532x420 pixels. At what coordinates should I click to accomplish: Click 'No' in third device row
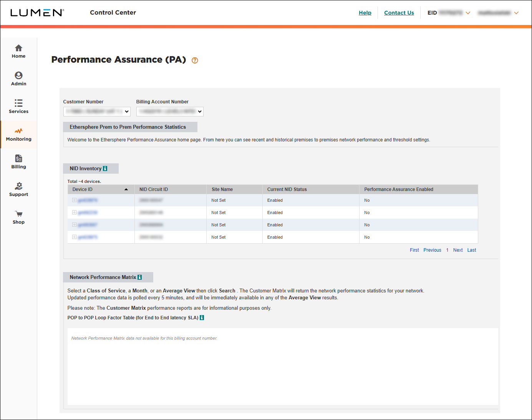367,225
